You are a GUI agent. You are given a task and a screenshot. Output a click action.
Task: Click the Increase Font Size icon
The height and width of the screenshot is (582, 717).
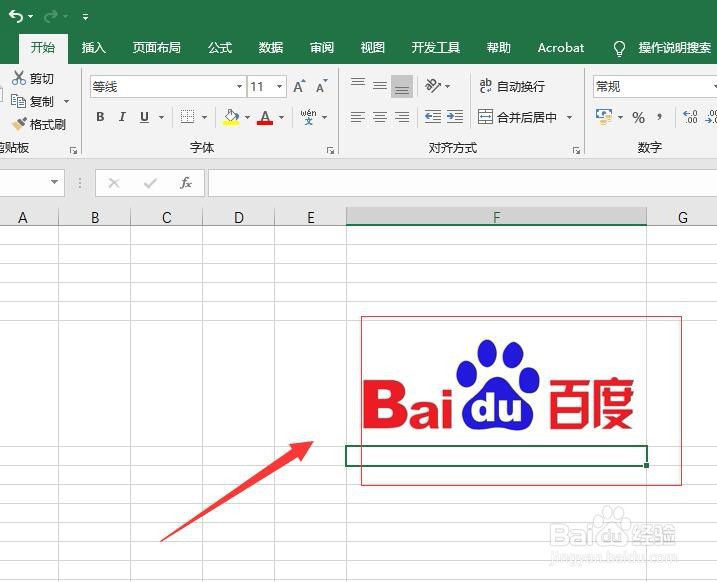point(299,86)
